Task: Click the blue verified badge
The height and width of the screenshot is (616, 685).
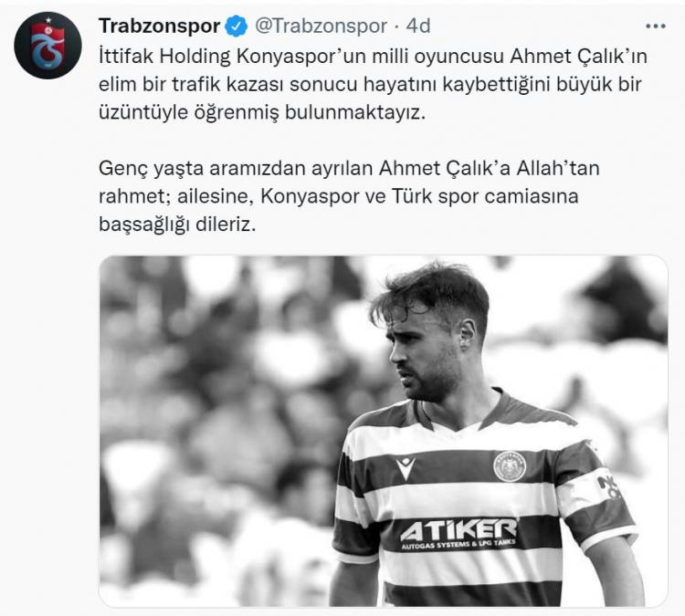Action: click(236, 26)
